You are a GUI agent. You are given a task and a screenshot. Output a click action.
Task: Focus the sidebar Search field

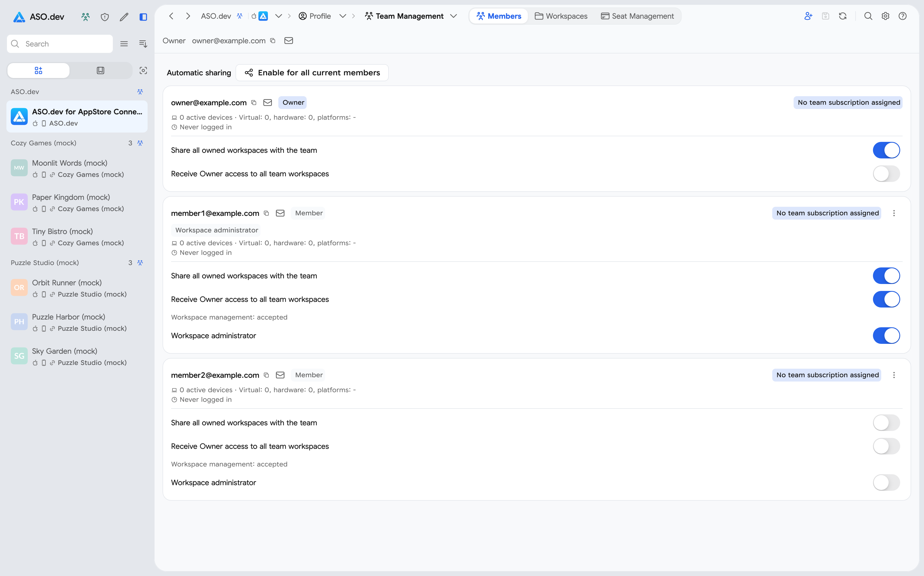point(60,44)
